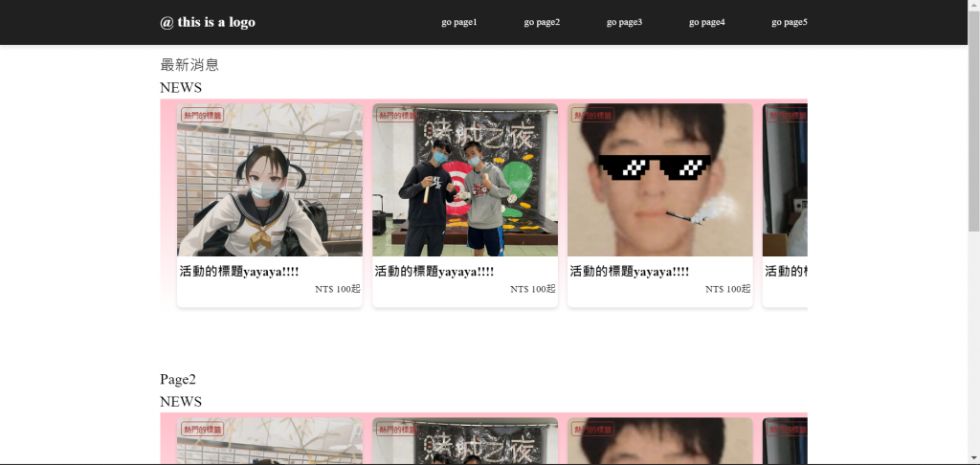Select the 活動的標題yayaya!!!! title under the top two-boys photo
Image resolution: width=980 pixels, height=465 pixels.
click(x=434, y=272)
